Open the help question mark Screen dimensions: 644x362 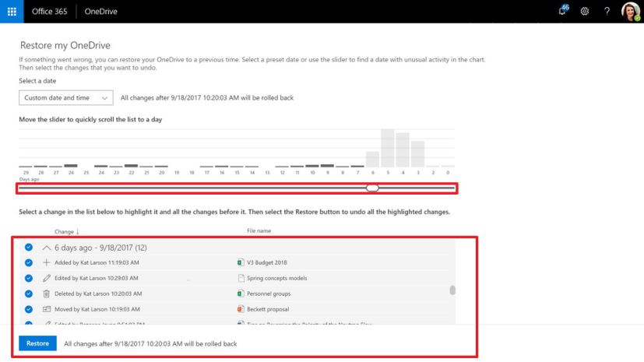click(607, 12)
